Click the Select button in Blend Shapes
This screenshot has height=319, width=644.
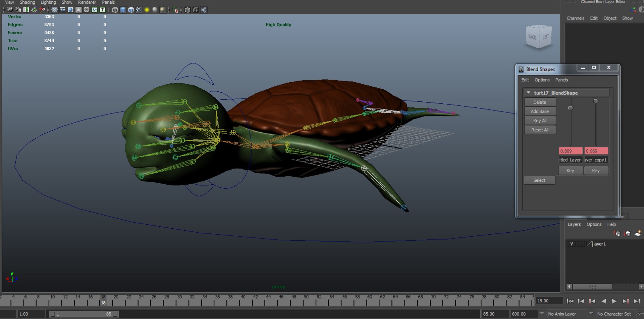point(539,180)
